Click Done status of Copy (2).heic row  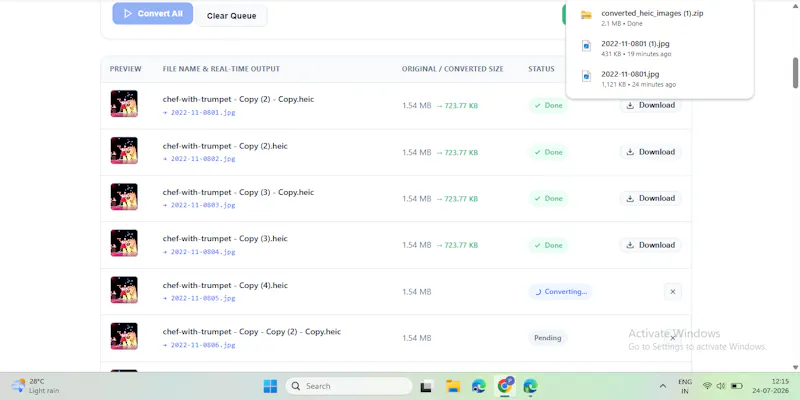click(548, 152)
